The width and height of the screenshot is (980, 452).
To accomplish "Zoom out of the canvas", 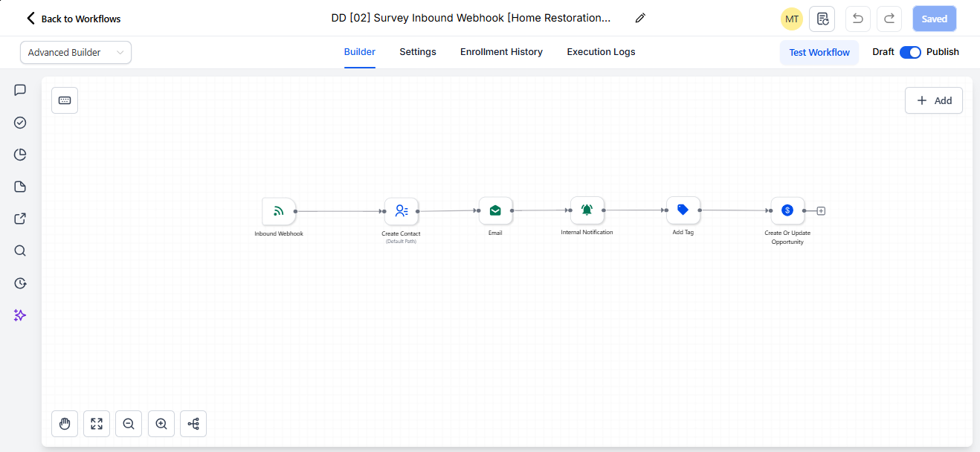I will click(x=129, y=424).
